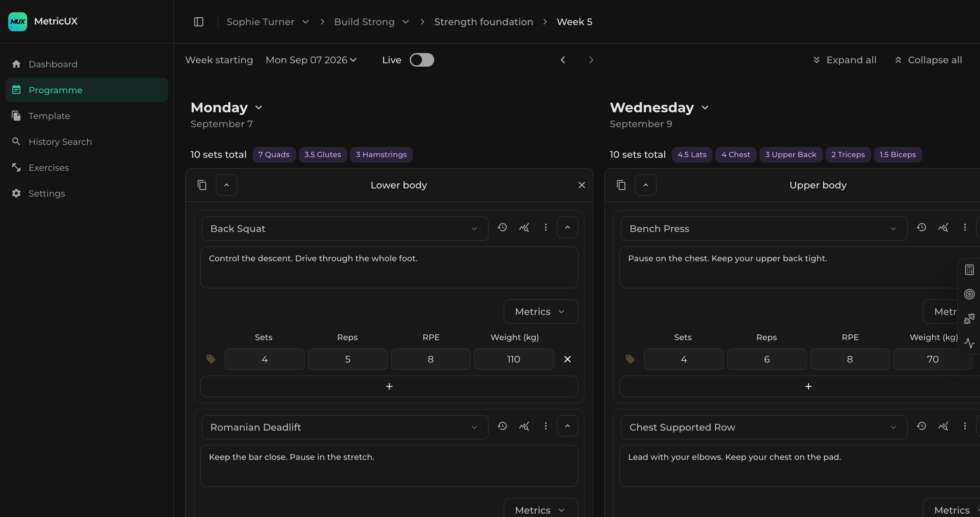Open analytics chart for Romanian Deadlift
980x517 pixels.
[524, 426]
